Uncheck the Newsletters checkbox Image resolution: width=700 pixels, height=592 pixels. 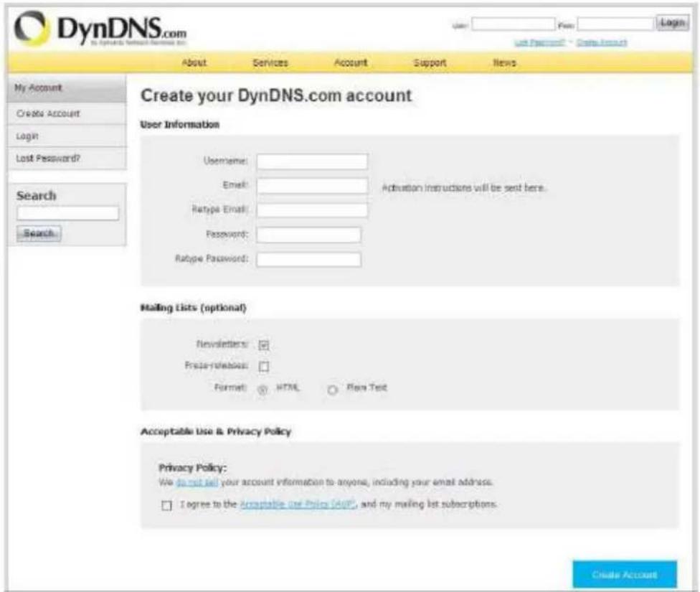click(264, 345)
